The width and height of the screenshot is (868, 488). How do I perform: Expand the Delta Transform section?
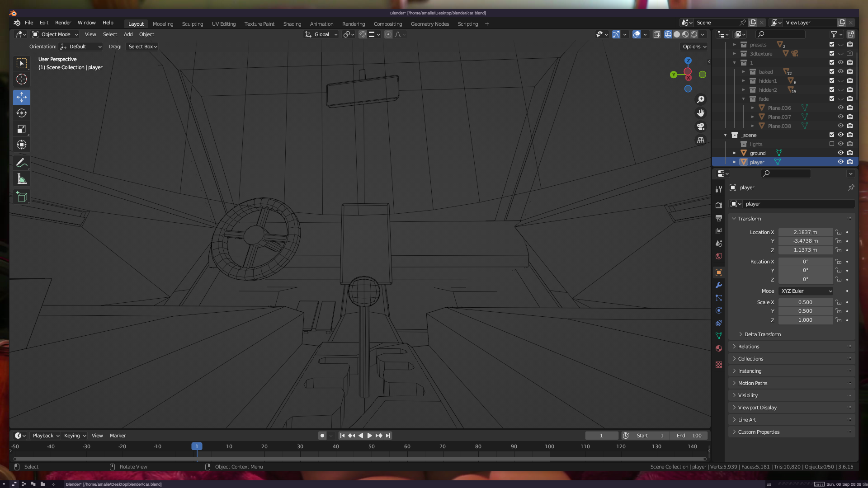coord(762,334)
